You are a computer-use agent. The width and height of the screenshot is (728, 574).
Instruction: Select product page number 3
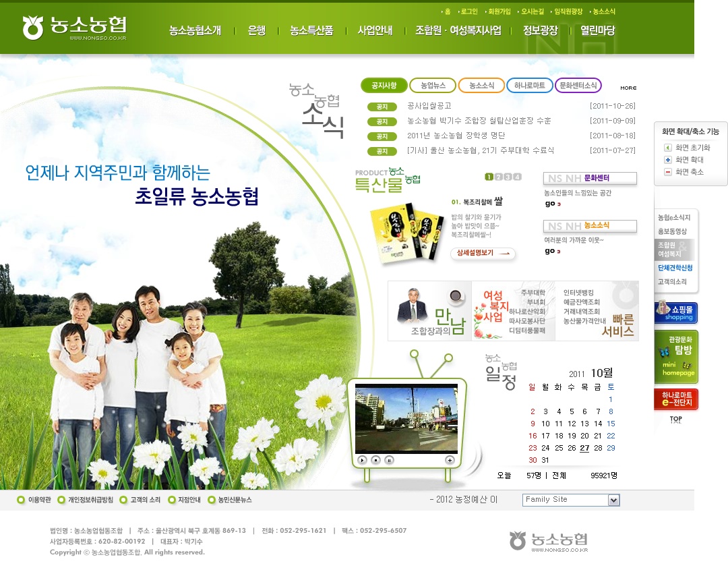coord(508,177)
